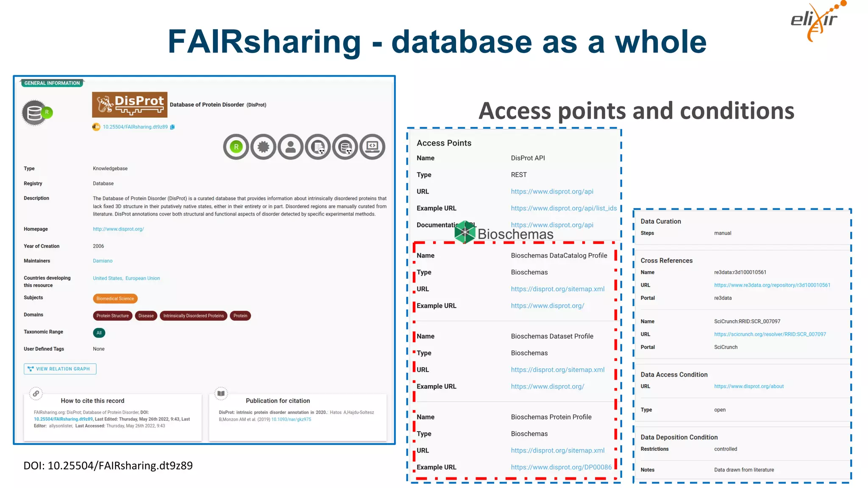
Task: Click the database relation status icon
Action: [x=345, y=147]
